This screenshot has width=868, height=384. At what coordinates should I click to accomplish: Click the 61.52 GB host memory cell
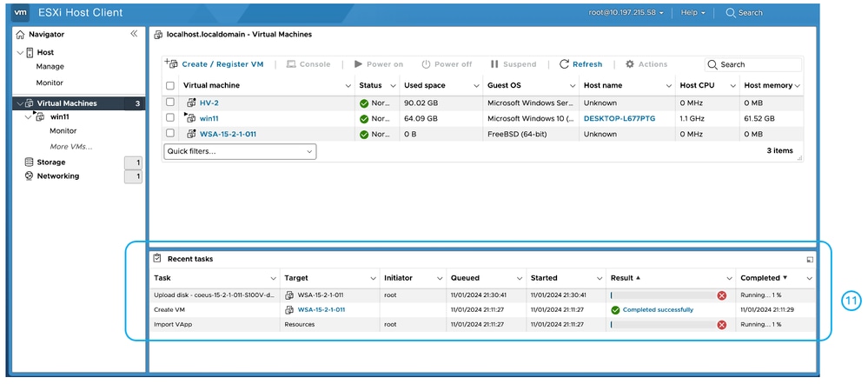click(x=759, y=118)
